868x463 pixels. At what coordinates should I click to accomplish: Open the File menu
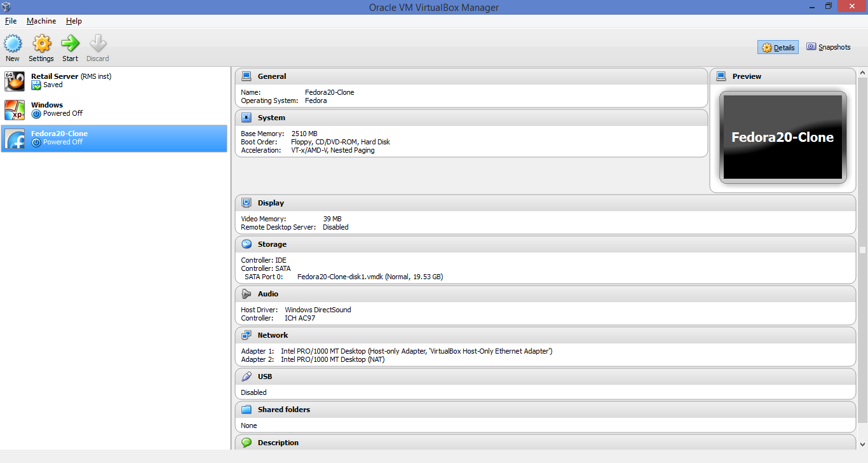click(11, 21)
